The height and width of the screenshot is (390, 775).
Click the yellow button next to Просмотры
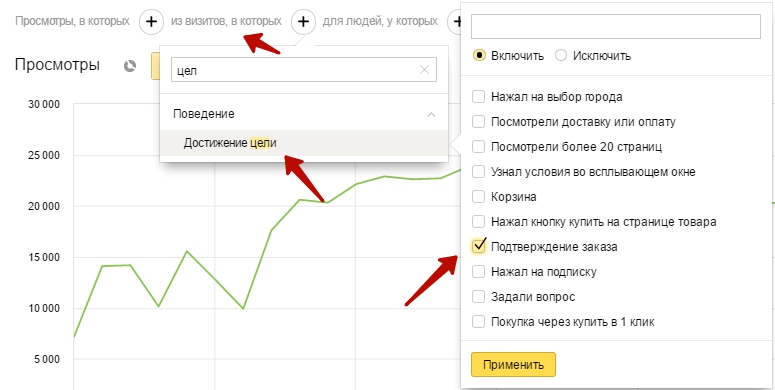pos(155,67)
